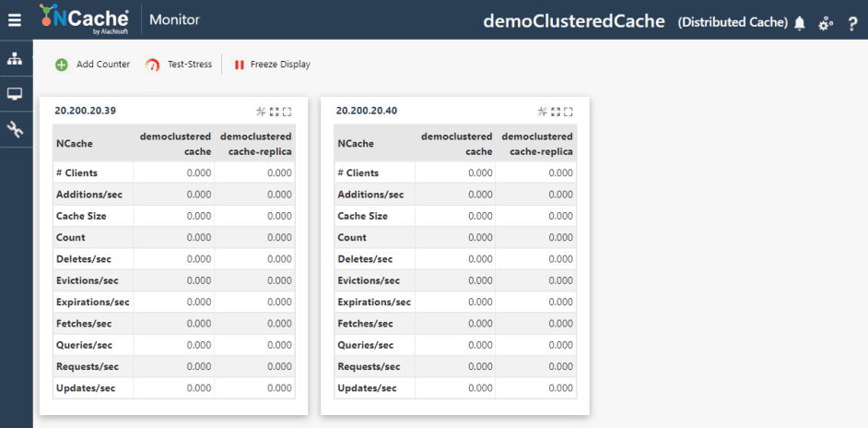Click NCache column header in 20.200.20.39 table
The image size is (868, 428).
tap(93, 144)
